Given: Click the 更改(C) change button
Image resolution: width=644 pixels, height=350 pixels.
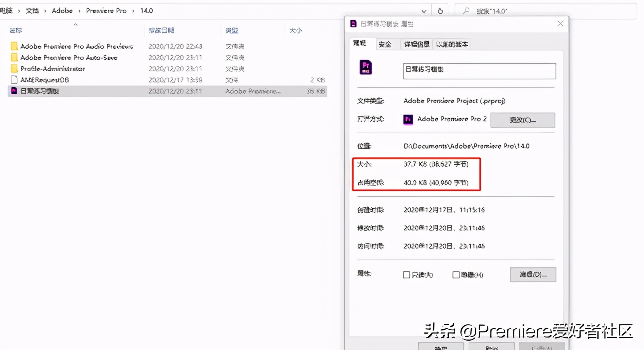Looking at the screenshot, I should 523,120.
